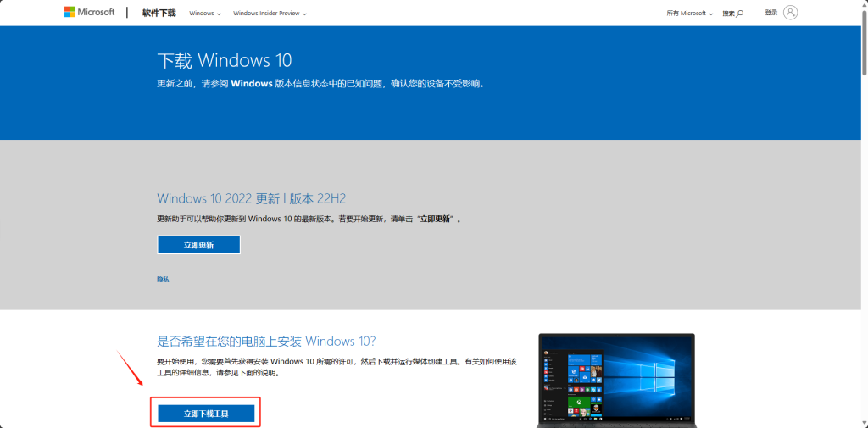This screenshot has height=428, width=868.
Task: Open the Windows Insider Preview dropdown
Action: pyautogui.click(x=270, y=14)
